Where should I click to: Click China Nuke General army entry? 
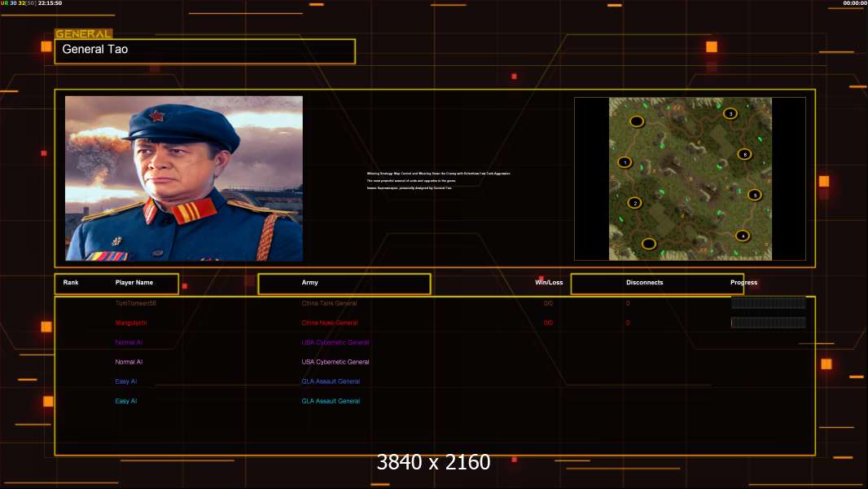coord(329,323)
